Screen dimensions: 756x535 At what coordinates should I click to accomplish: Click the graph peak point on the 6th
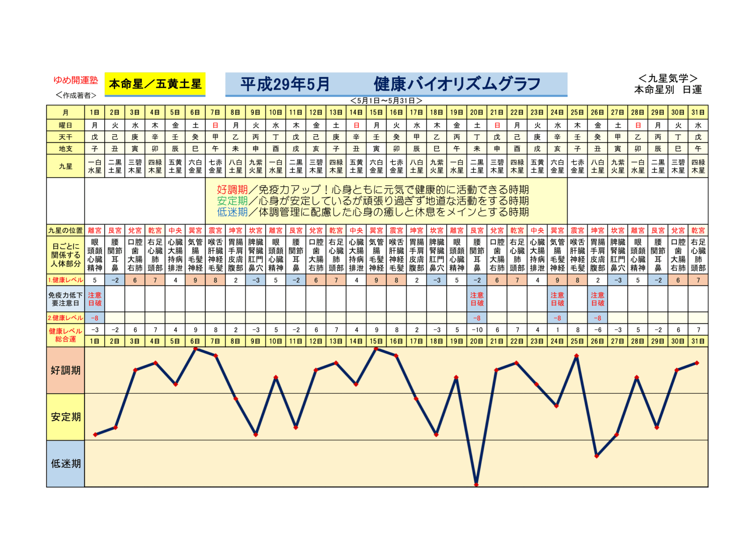tap(195, 349)
